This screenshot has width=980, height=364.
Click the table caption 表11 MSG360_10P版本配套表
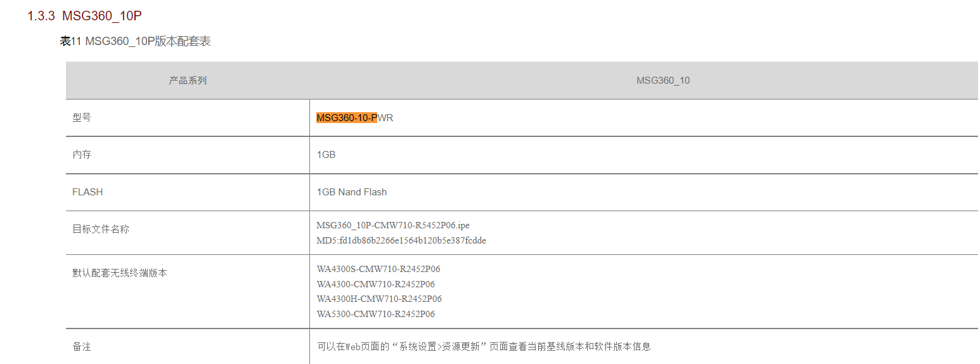(135, 42)
